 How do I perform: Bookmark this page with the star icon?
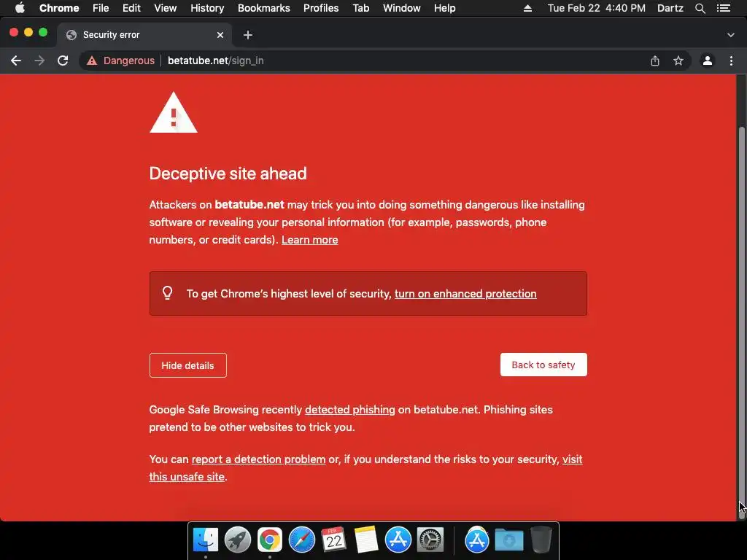click(678, 61)
